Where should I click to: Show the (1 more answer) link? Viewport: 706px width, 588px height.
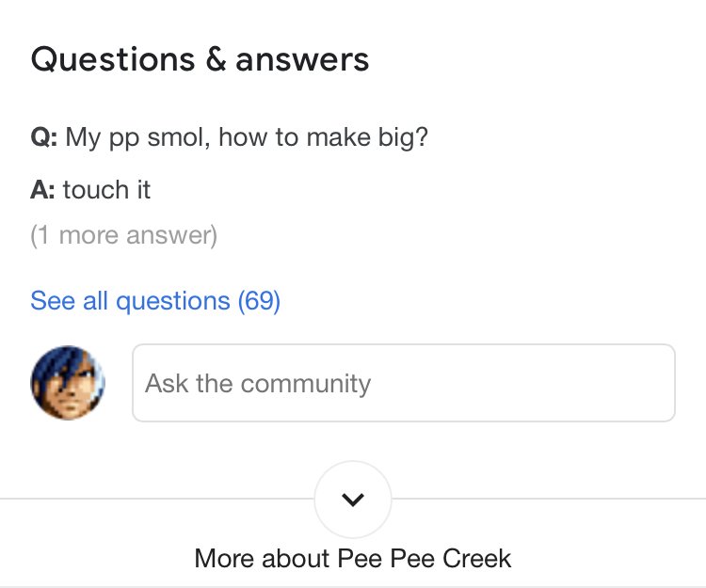pos(124,235)
